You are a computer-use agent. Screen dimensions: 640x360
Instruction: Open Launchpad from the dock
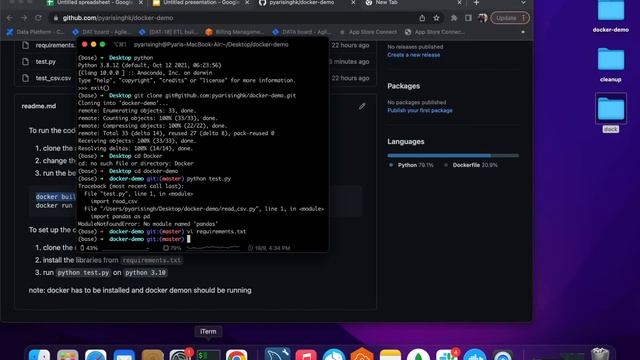click(x=68, y=355)
